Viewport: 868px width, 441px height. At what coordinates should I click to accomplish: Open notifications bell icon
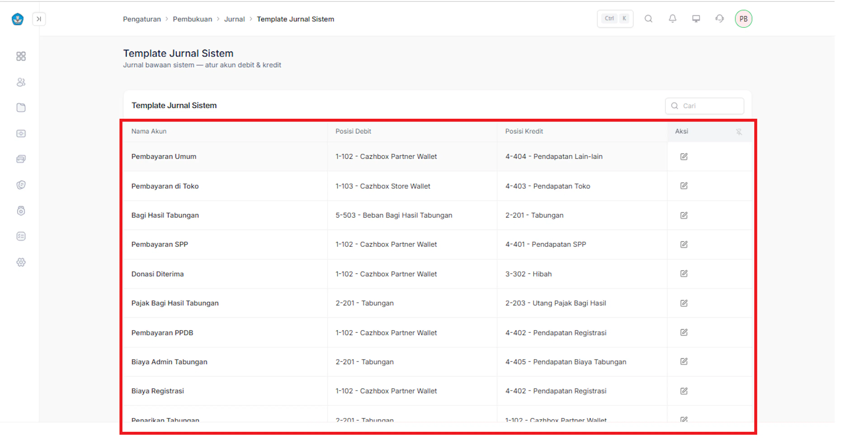[x=672, y=19]
